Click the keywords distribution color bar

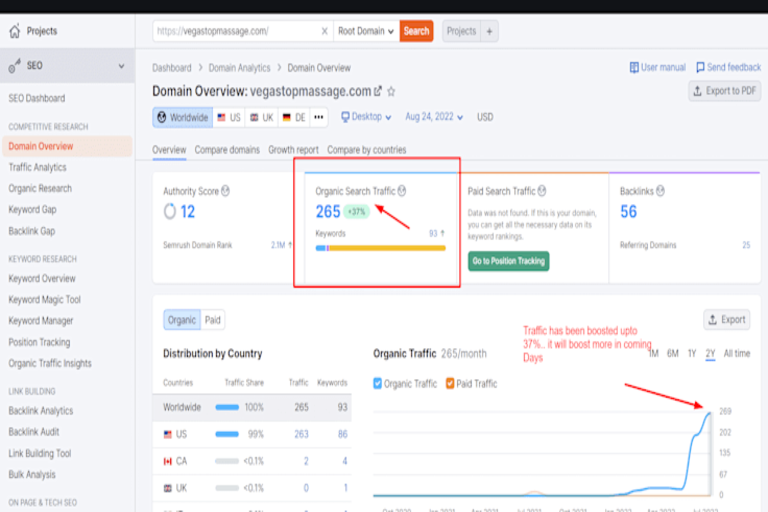(381, 248)
